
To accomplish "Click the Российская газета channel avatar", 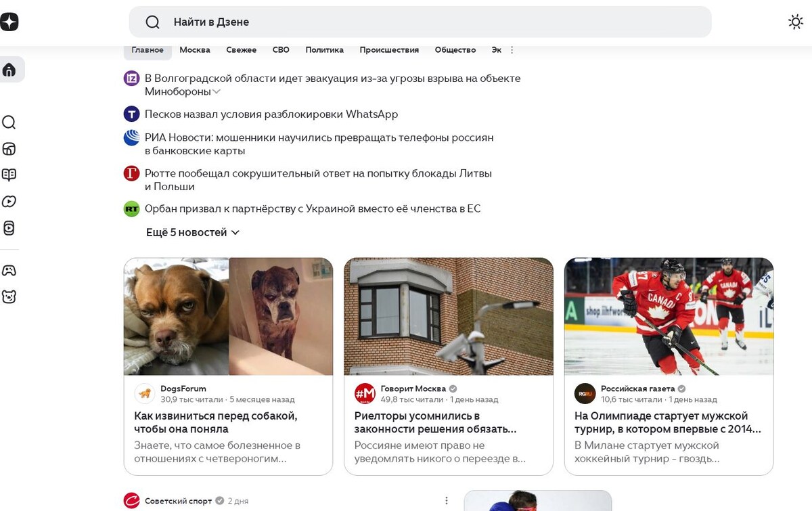I will tap(585, 393).
